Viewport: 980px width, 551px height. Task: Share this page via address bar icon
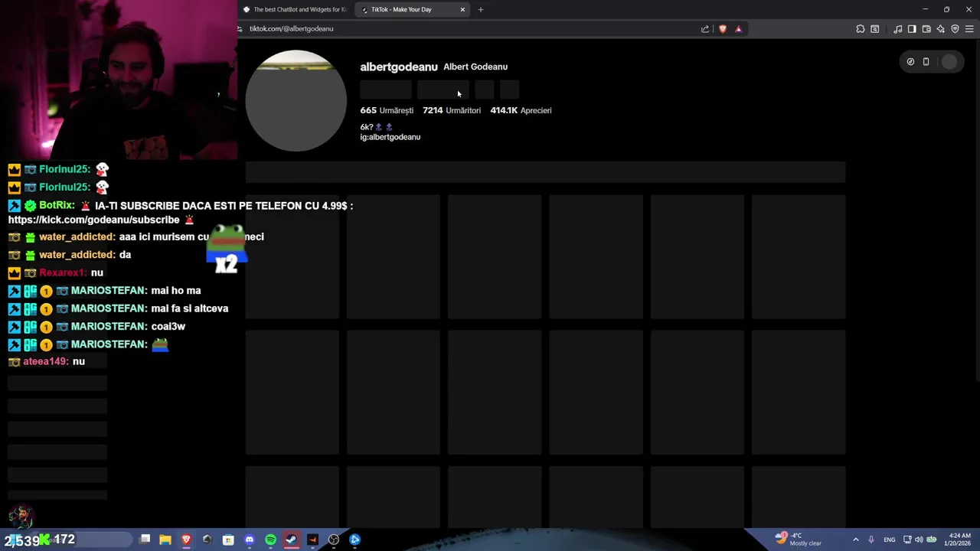click(704, 29)
